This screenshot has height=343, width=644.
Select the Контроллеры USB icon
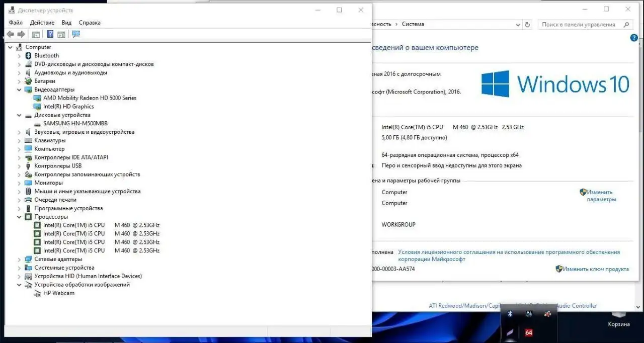(x=28, y=166)
